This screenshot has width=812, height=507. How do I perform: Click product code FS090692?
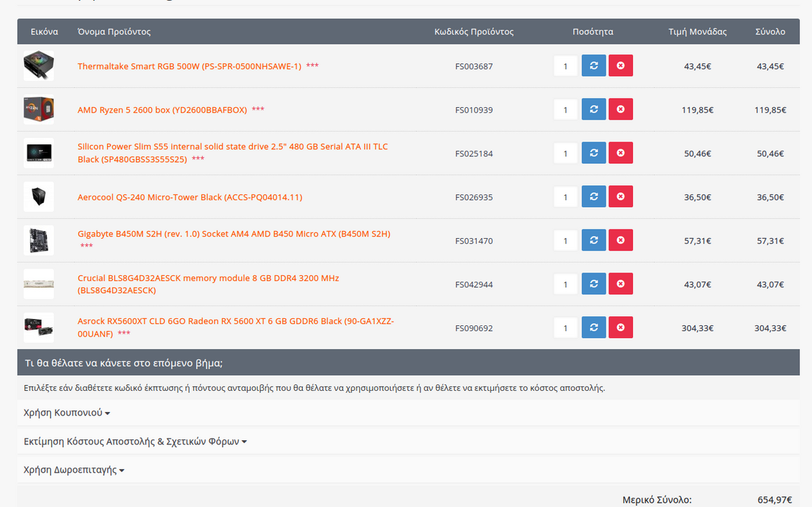[x=474, y=328]
